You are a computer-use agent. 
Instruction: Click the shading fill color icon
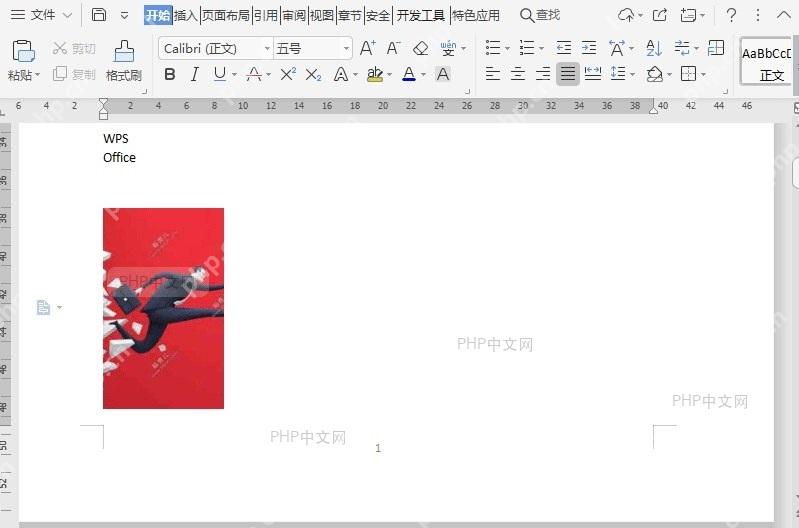[x=655, y=74]
